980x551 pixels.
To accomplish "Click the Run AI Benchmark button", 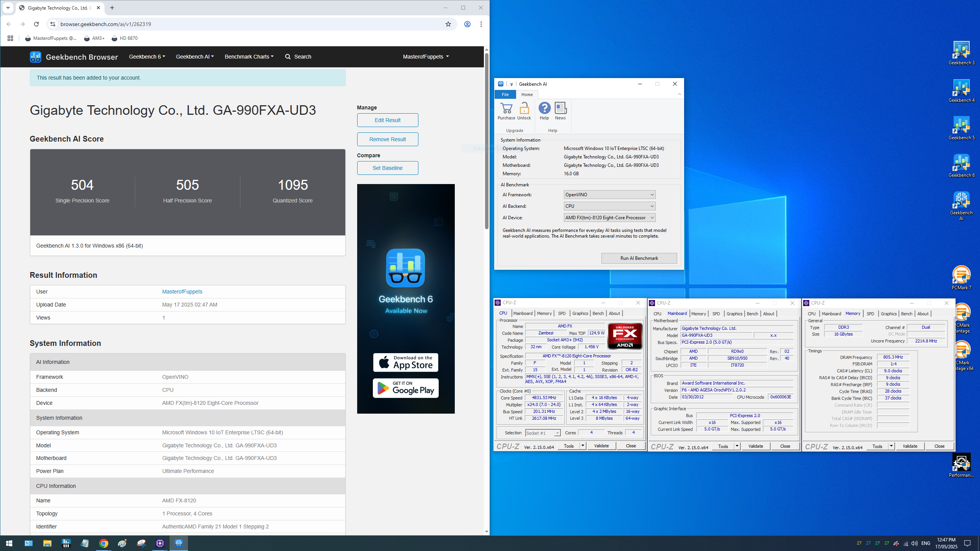I will pos(639,258).
